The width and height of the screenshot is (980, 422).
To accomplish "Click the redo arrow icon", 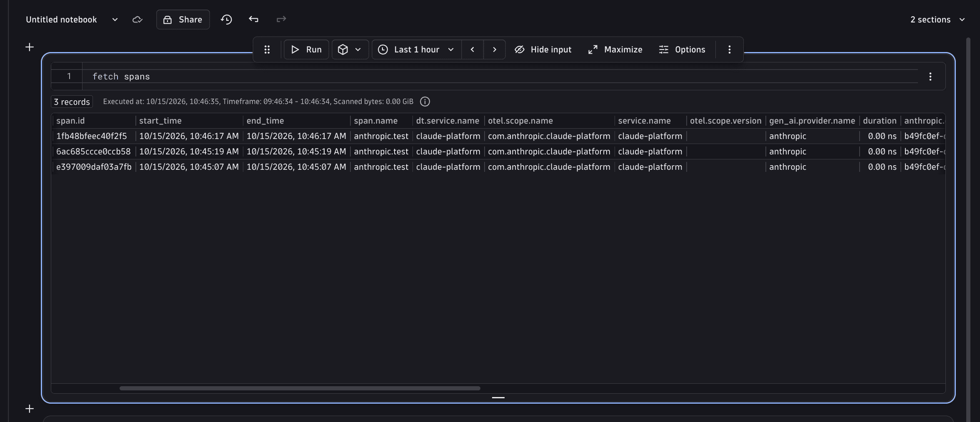I will (281, 19).
